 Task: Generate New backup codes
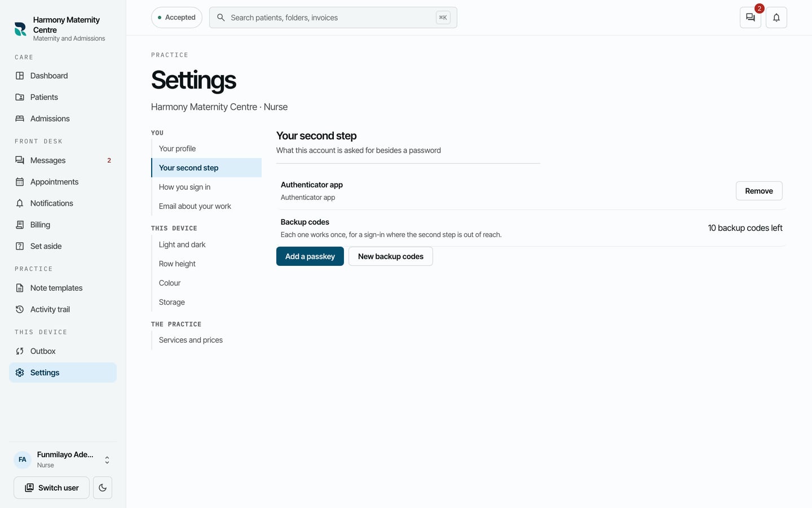click(x=391, y=256)
